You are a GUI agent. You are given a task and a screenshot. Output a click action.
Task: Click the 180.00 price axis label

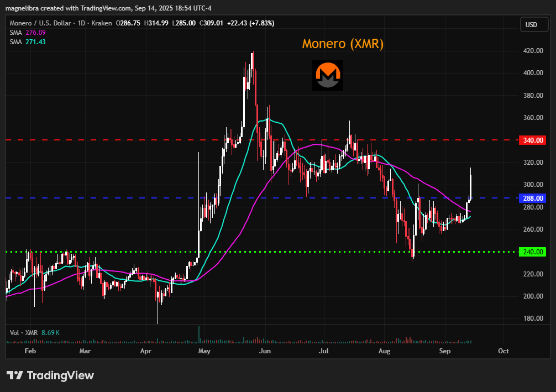pyautogui.click(x=533, y=318)
